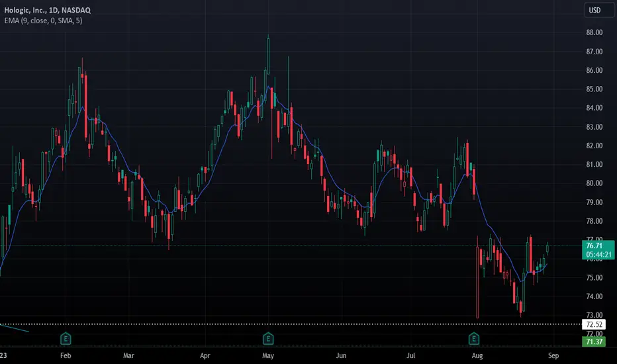Click the 79.00 price axis label

coord(594,203)
